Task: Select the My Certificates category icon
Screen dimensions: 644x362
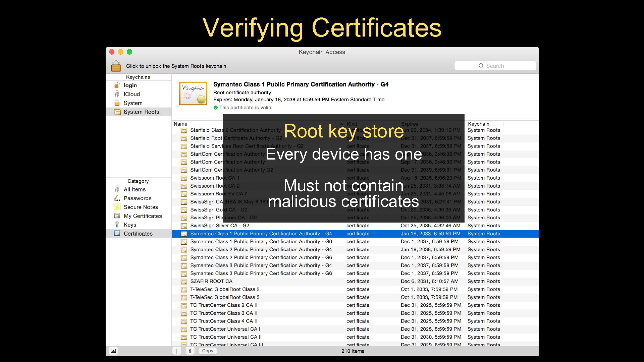Action: [x=116, y=216]
